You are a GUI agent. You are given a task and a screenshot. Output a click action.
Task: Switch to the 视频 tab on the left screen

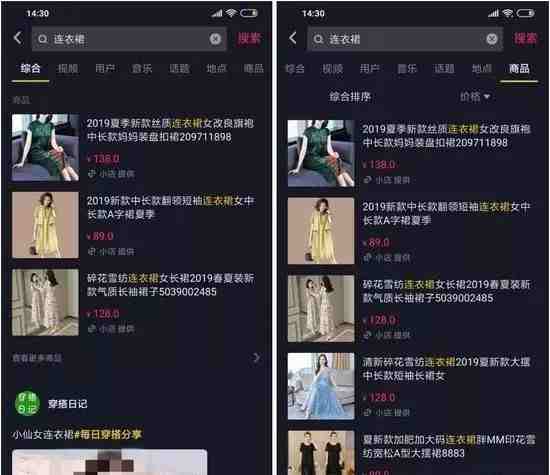point(67,68)
